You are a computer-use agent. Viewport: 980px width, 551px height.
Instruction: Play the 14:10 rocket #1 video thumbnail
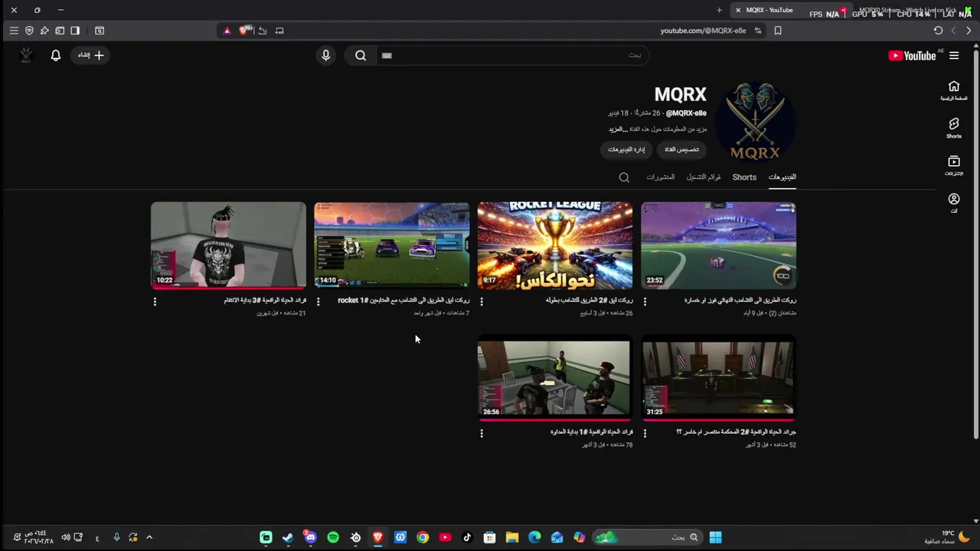pos(391,246)
